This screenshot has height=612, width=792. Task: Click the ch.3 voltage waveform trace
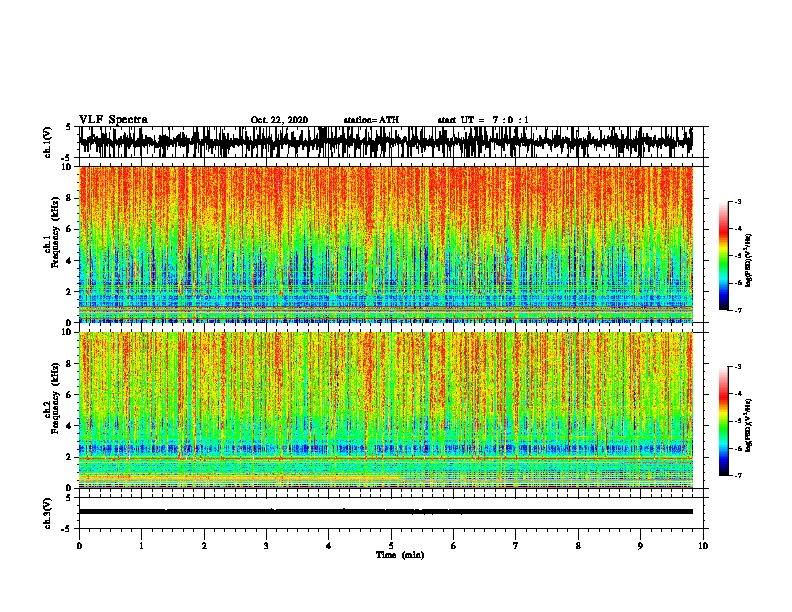coord(386,512)
